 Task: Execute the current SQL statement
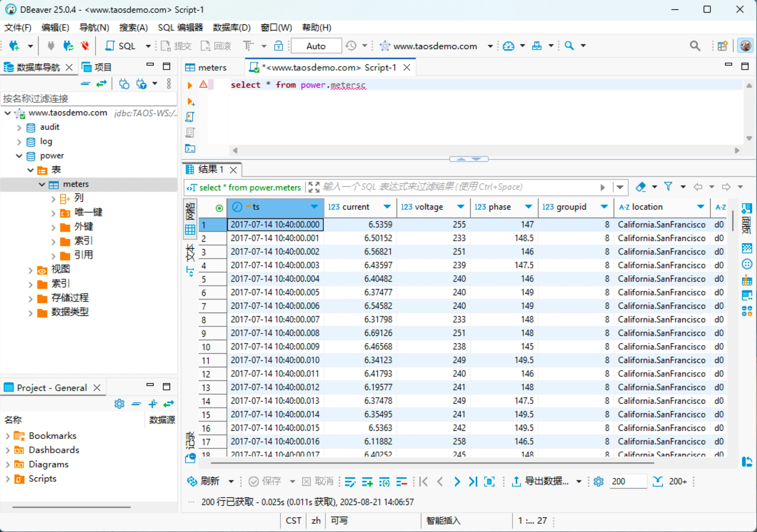pos(190,85)
